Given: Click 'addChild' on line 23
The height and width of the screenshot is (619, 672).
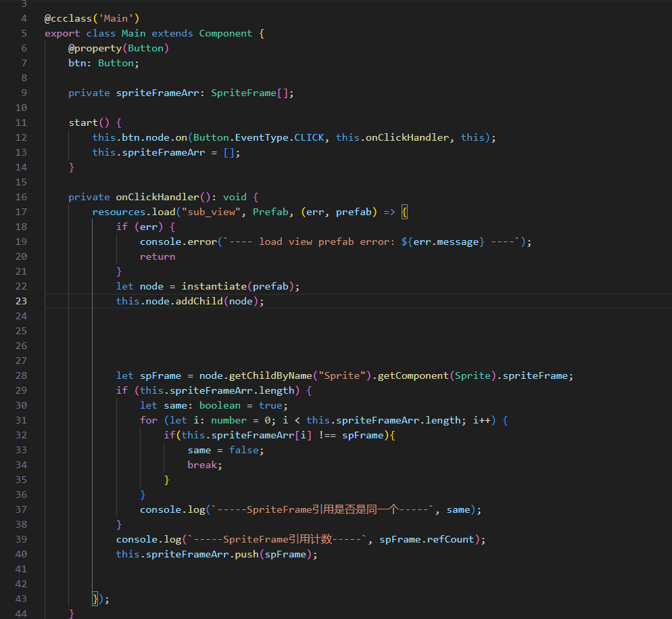Looking at the screenshot, I should click(x=199, y=301).
